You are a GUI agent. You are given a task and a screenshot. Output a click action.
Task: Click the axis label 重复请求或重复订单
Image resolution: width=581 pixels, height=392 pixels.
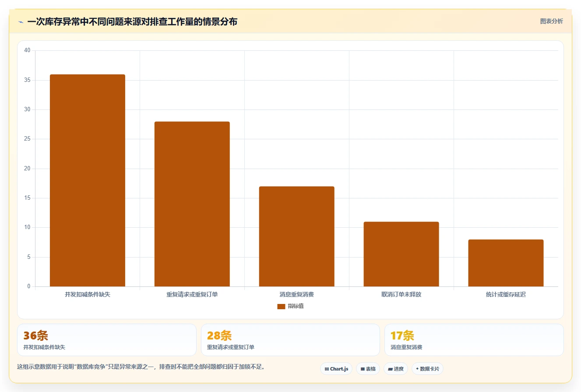click(x=192, y=295)
